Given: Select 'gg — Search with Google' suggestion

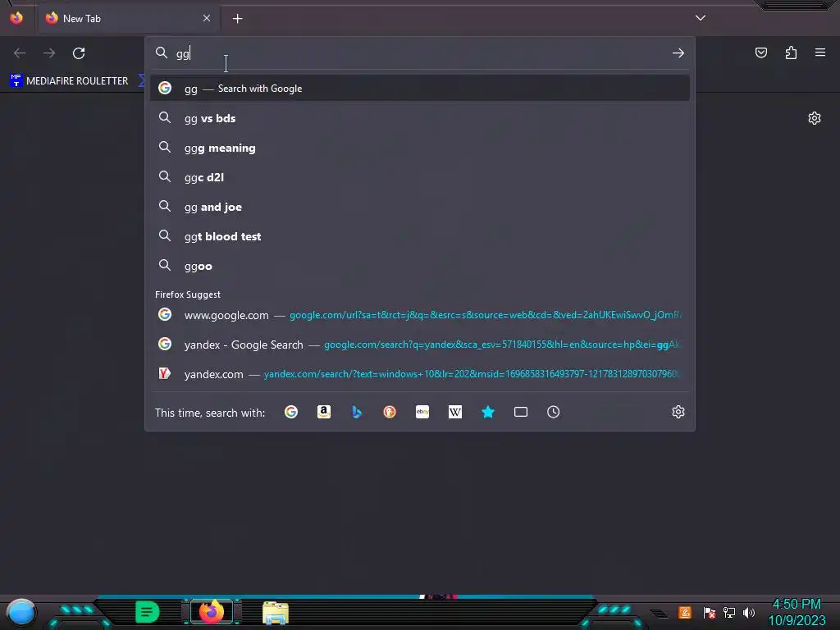Looking at the screenshot, I should (419, 89).
